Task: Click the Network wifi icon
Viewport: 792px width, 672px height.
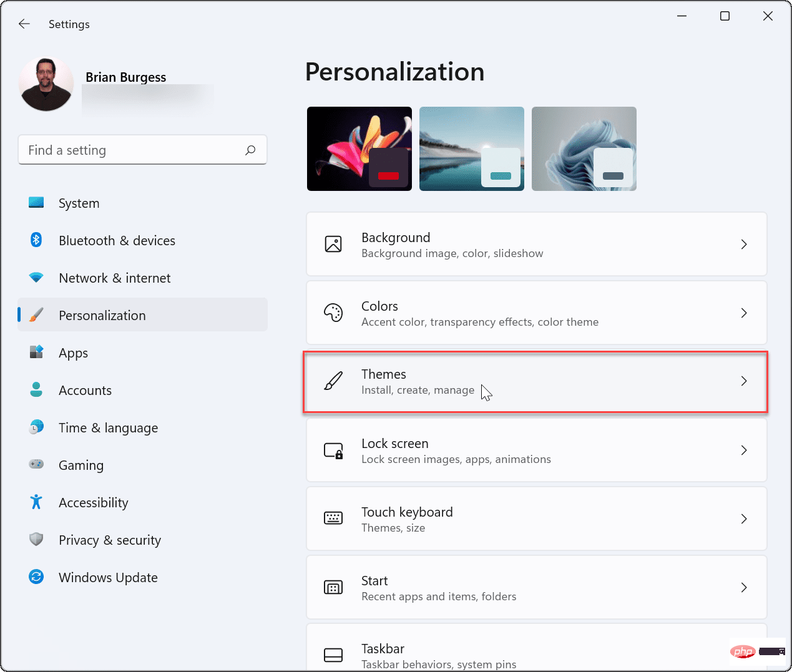Action: [36, 277]
